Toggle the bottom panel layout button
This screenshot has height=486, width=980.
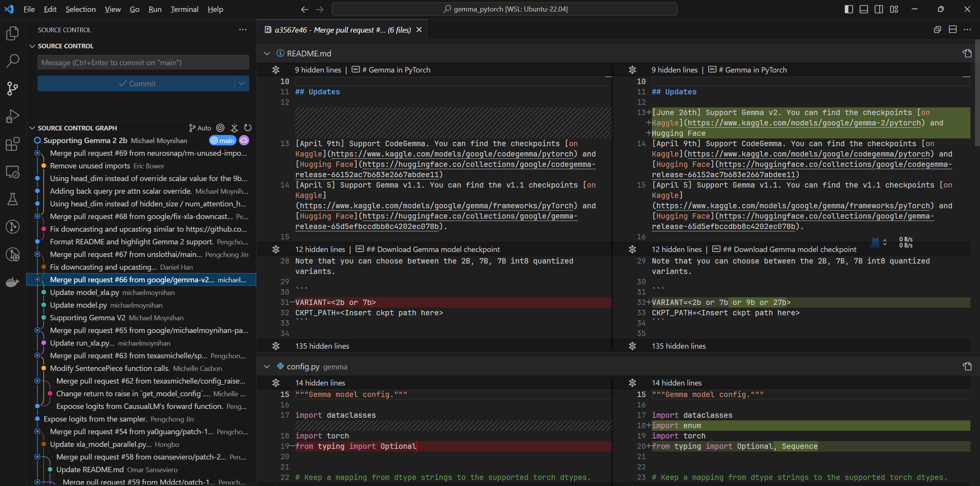[x=863, y=9]
